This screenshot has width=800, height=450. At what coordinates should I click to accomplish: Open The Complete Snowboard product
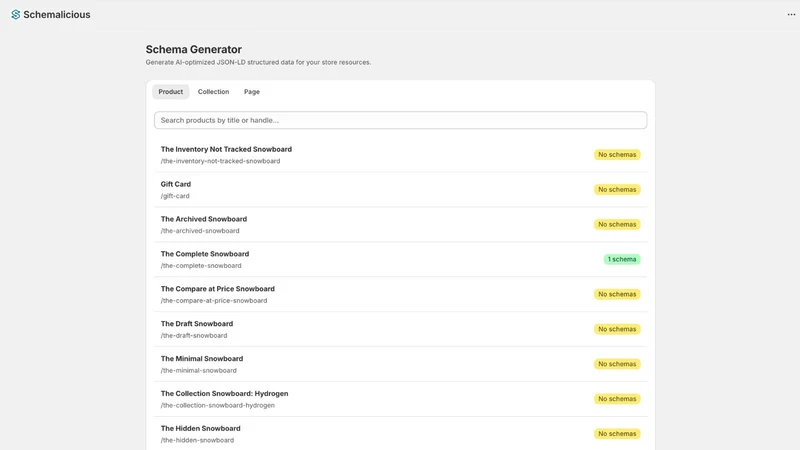tap(401, 259)
